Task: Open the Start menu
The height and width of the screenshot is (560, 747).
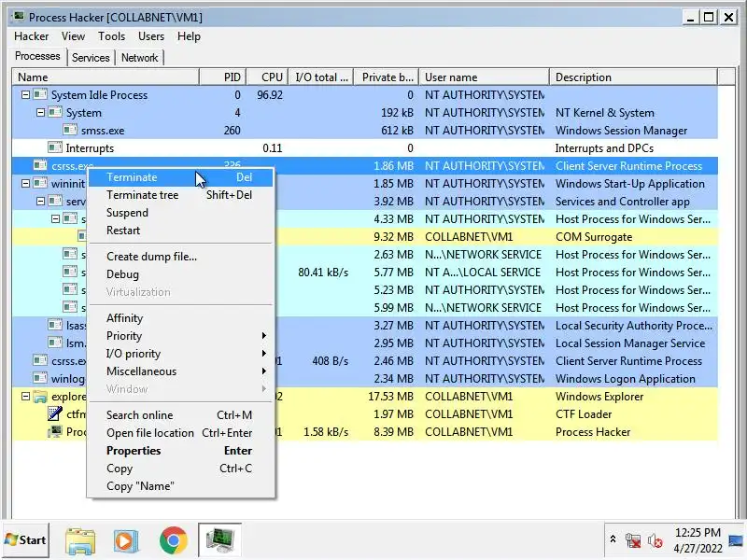Action: 26,540
